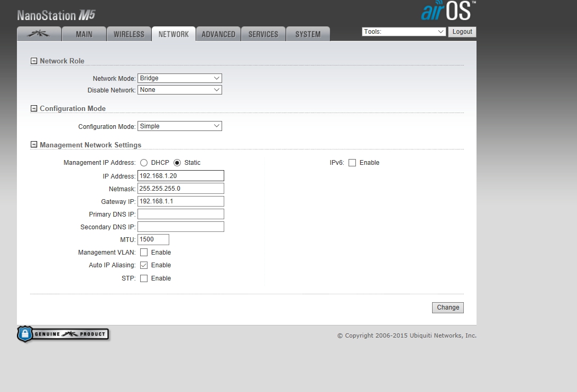Enable the IPv6 checkbox
Image resolution: width=577 pixels, height=392 pixels.
pos(352,163)
